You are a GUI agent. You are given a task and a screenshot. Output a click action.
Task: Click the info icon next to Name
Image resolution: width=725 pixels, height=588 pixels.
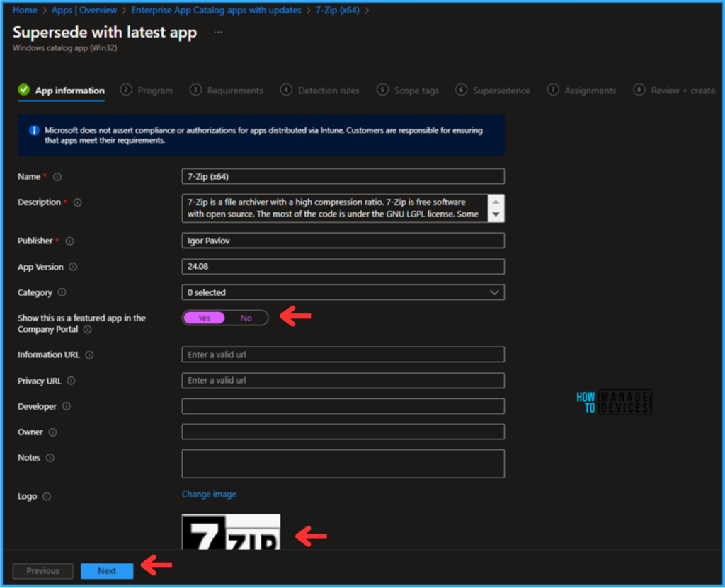pos(57,177)
